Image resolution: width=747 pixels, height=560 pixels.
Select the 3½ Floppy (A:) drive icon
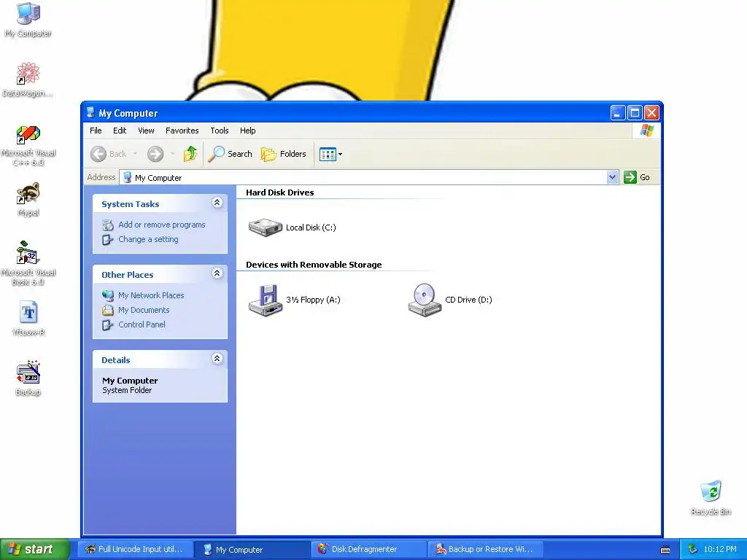click(x=266, y=300)
